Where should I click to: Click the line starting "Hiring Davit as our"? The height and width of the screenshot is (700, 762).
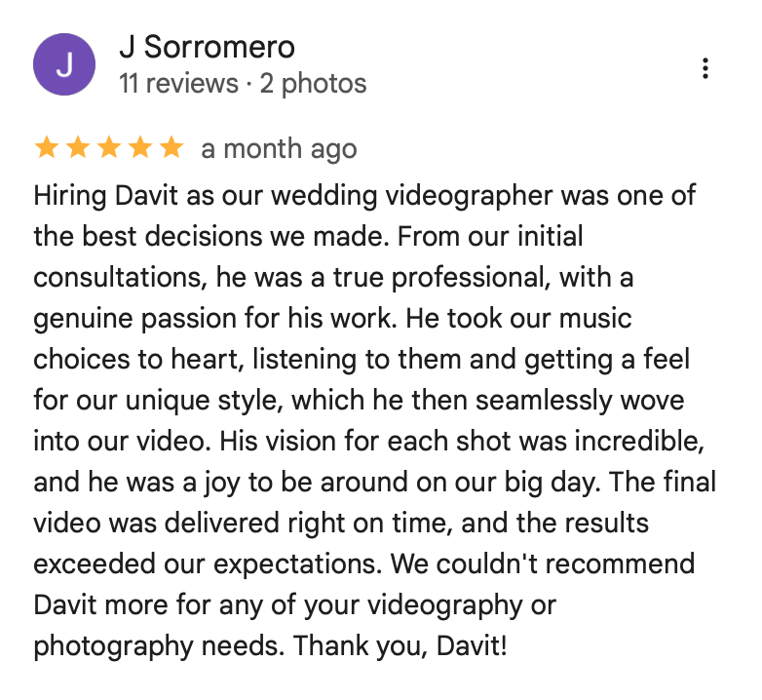click(364, 196)
